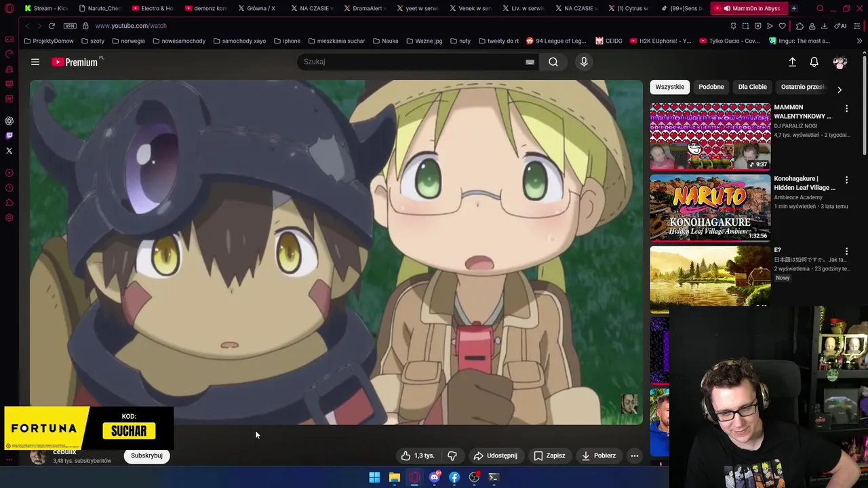Show site security padlock info
The height and width of the screenshot is (488, 868).
click(x=85, y=26)
